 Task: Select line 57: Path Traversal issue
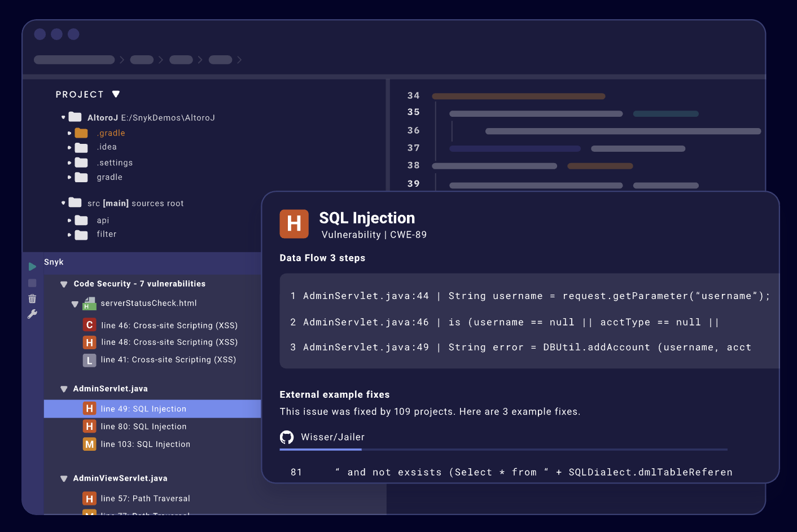[x=145, y=499]
